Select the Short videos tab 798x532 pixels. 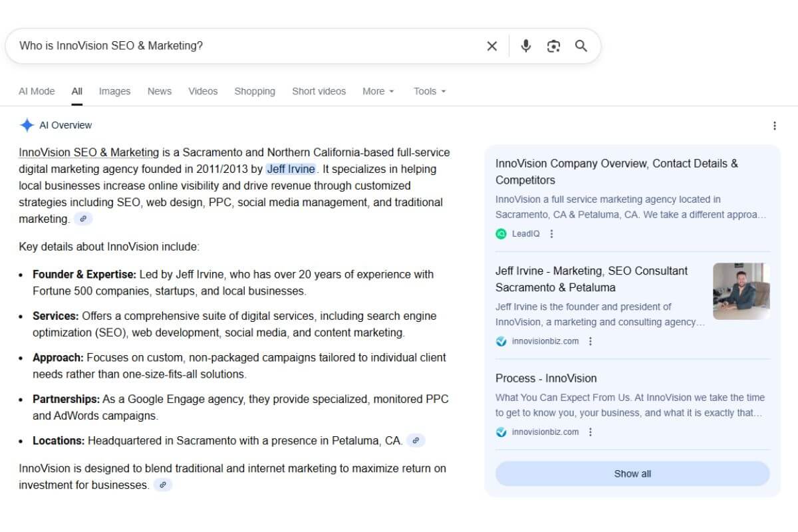point(319,91)
